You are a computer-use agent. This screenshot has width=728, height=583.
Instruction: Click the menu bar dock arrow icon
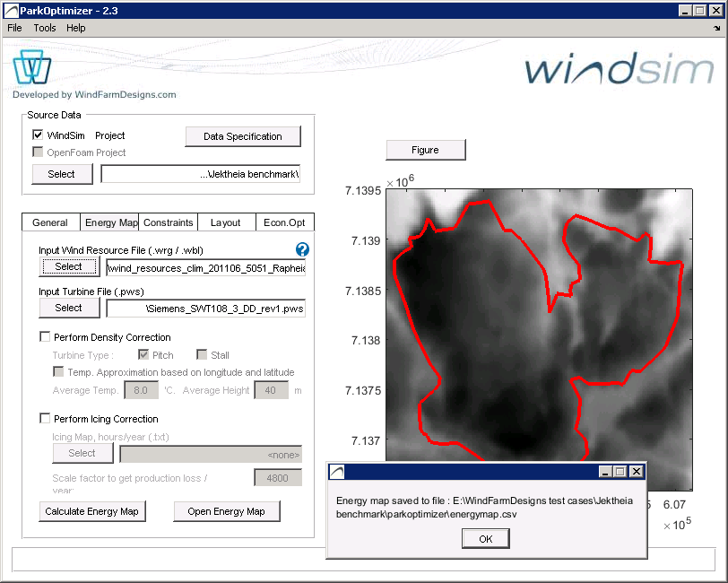[717, 28]
